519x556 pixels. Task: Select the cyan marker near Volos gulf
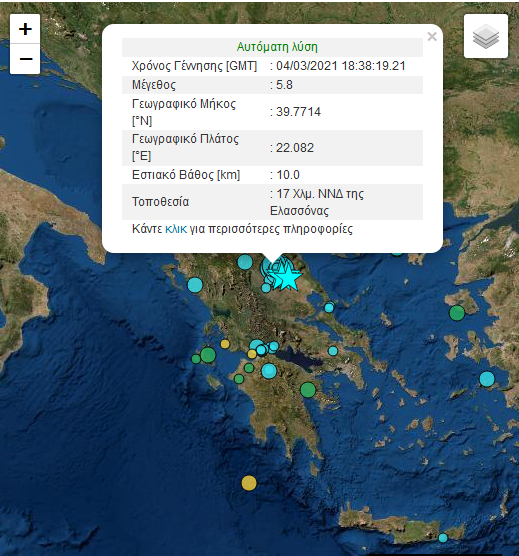pos(329,307)
